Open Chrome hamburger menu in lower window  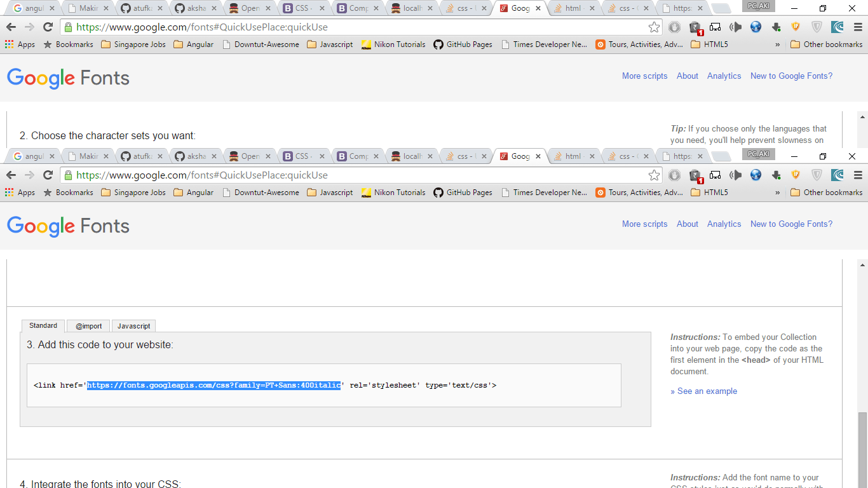[x=858, y=175]
